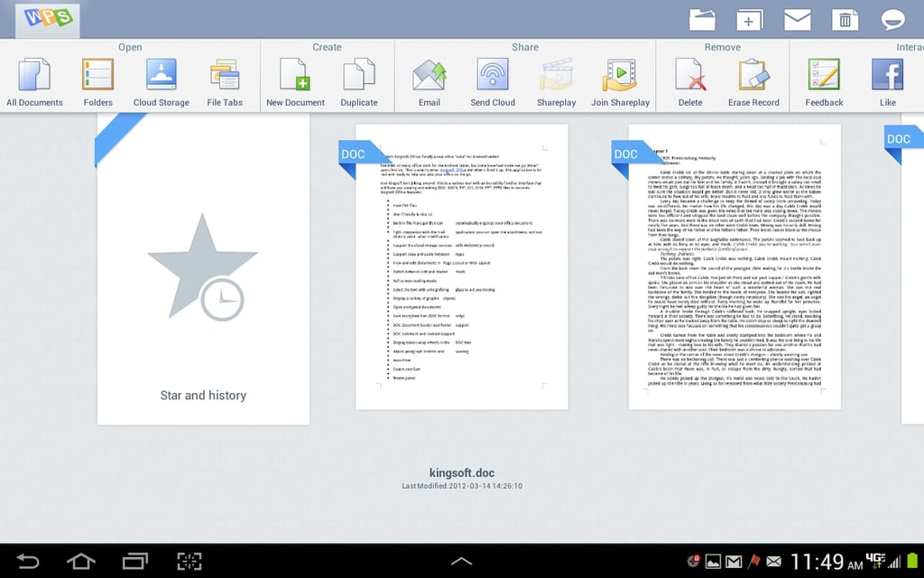The image size is (924, 578).
Task: Click the Shareplay icon
Action: click(x=556, y=82)
